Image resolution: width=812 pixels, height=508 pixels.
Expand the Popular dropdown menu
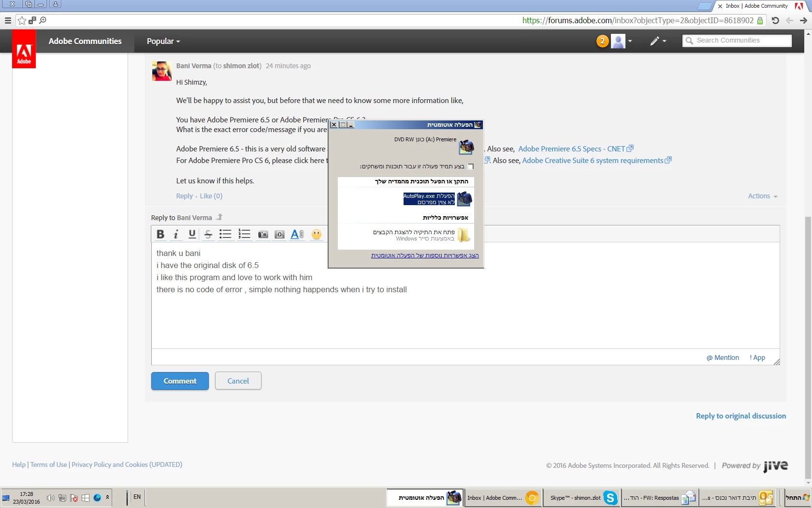(x=163, y=41)
